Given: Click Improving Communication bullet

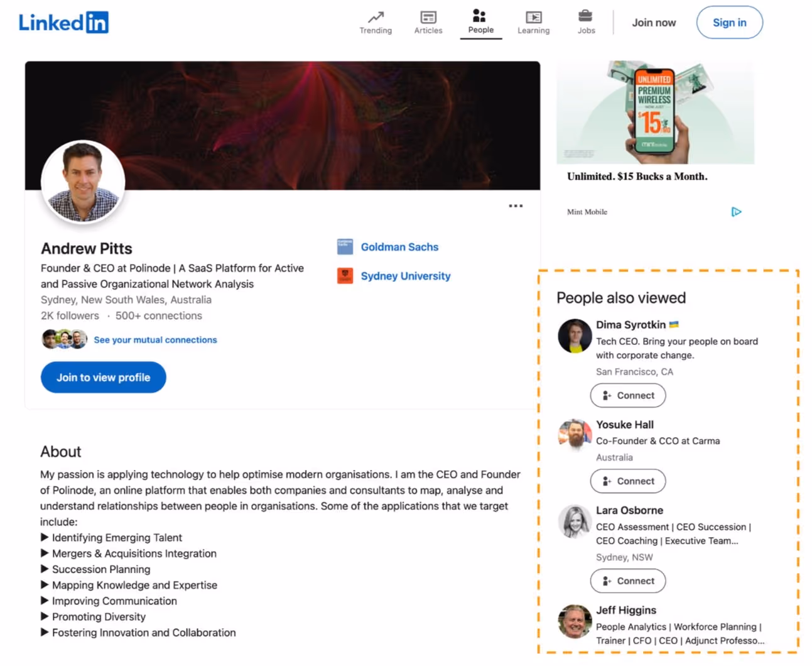Looking at the screenshot, I should (x=109, y=601).
